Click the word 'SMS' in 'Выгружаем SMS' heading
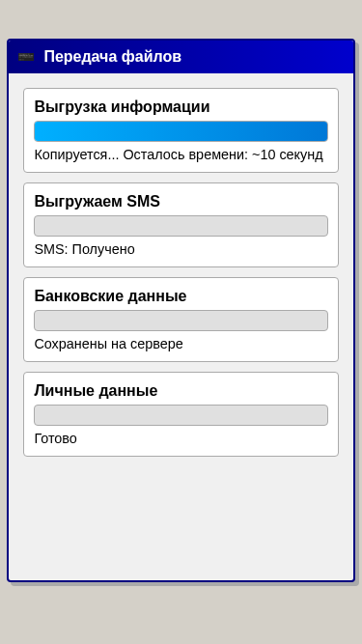Image resolution: width=362 pixels, height=644 pixels. point(143,201)
